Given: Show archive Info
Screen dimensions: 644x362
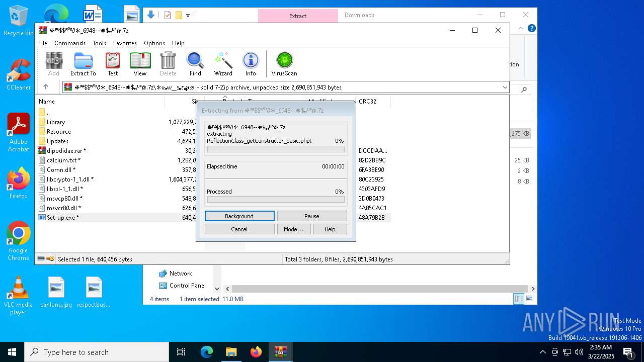Looking at the screenshot, I should pos(251,64).
